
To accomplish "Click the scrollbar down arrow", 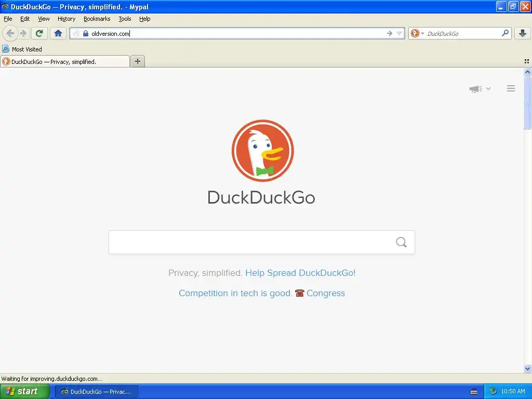I will [527, 368].
